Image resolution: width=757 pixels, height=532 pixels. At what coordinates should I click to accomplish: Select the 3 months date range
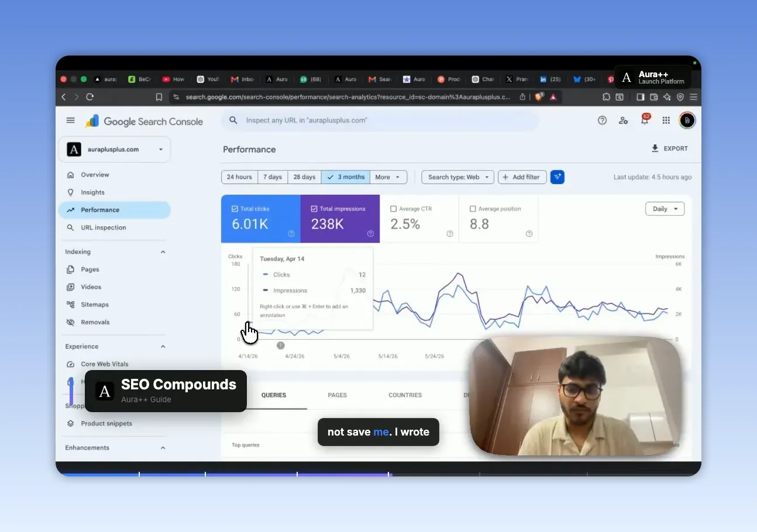click(x=346, y=177)
